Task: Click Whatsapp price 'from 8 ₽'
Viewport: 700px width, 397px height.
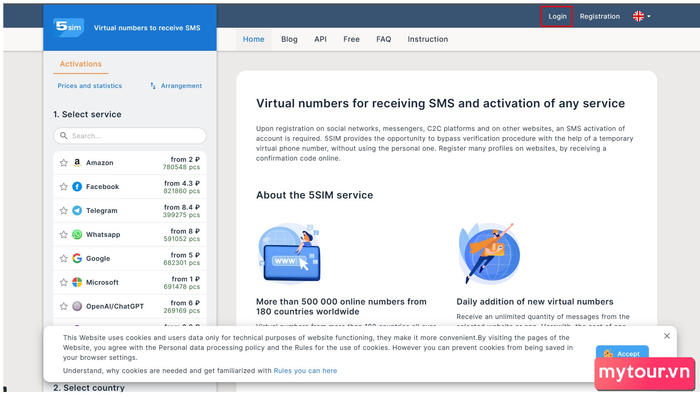Action: [x=185, y=231]
